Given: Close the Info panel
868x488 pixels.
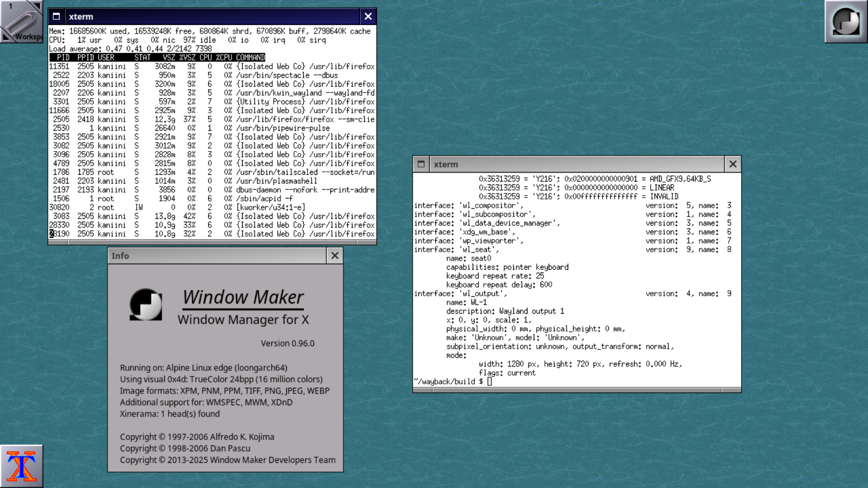Looking at the screenshot, I should (335, 256).
